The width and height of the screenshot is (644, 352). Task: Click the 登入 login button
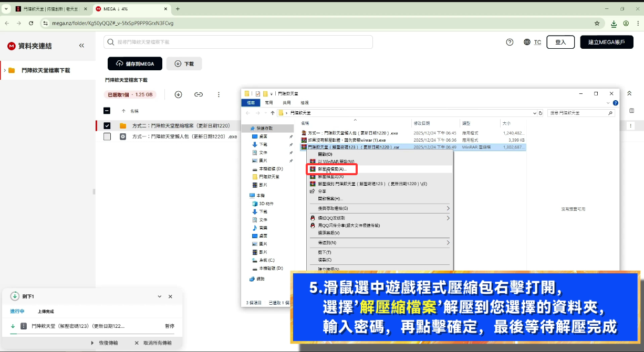(x=560, y=42)
